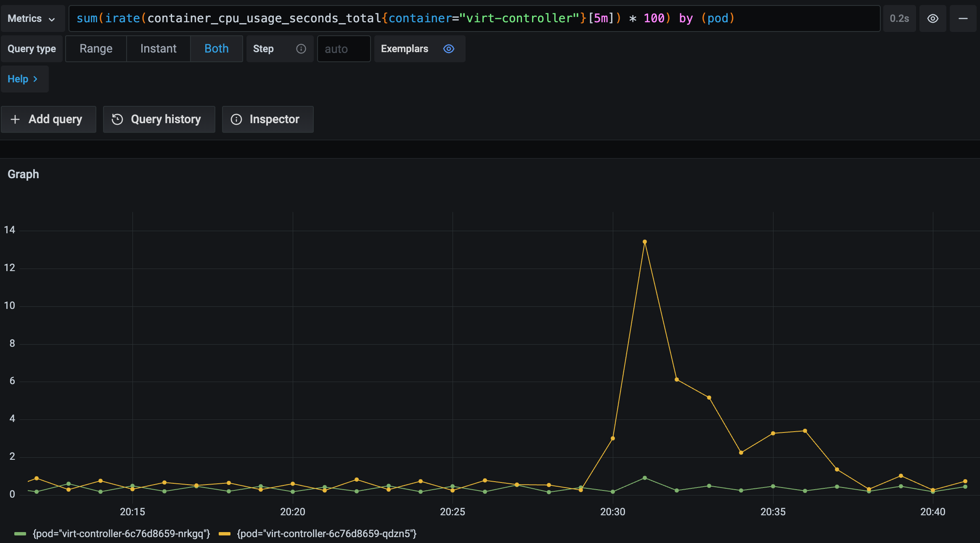980x543 pixels.
Task: Click the Query history clock icon
Action: tap(117, 119)
